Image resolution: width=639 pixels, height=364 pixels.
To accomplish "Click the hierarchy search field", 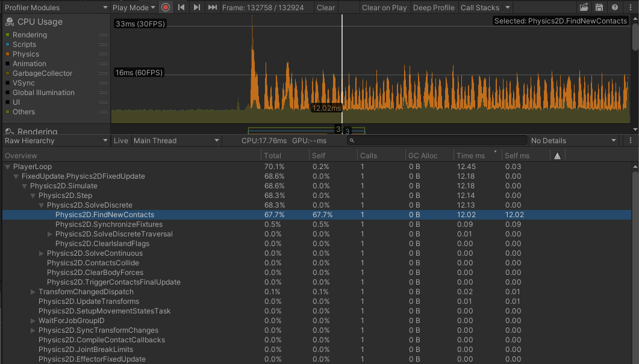I will tap(434, 141).
